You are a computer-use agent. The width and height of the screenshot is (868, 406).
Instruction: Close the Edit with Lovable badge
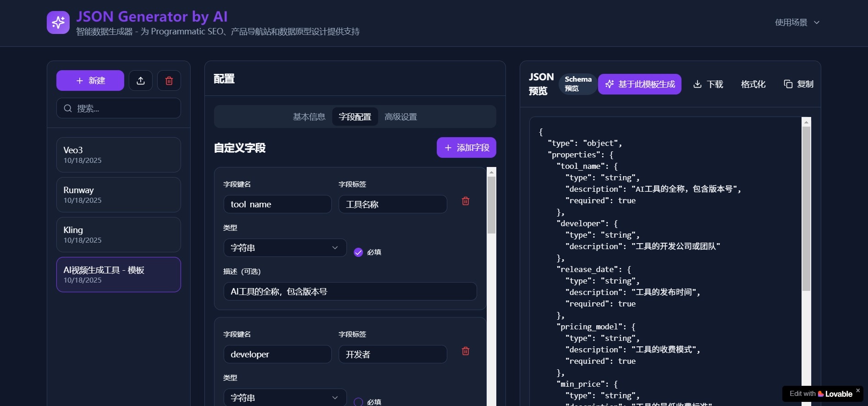tap(858, 390)
